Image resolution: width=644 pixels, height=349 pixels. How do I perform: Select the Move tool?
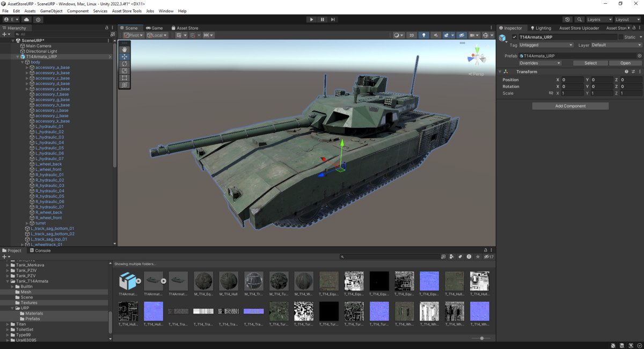pyautogui.click(x=125, y=57)
